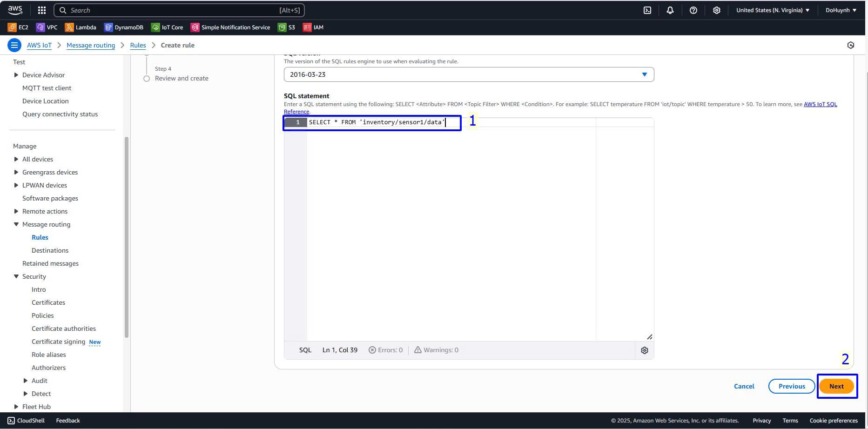Open the help question mark menu
This screenshot has height=429, width=868.
693,10
